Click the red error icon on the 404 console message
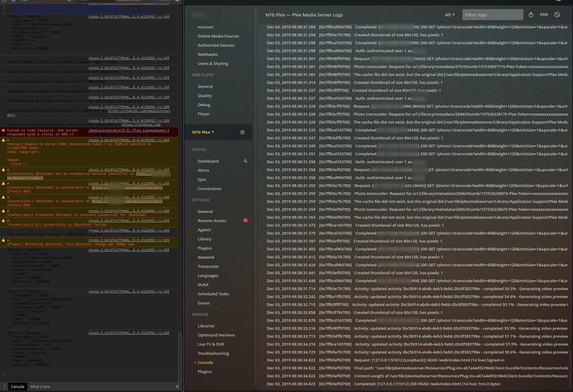Screen dimensions: 573x392 click(x=3, y=130)
